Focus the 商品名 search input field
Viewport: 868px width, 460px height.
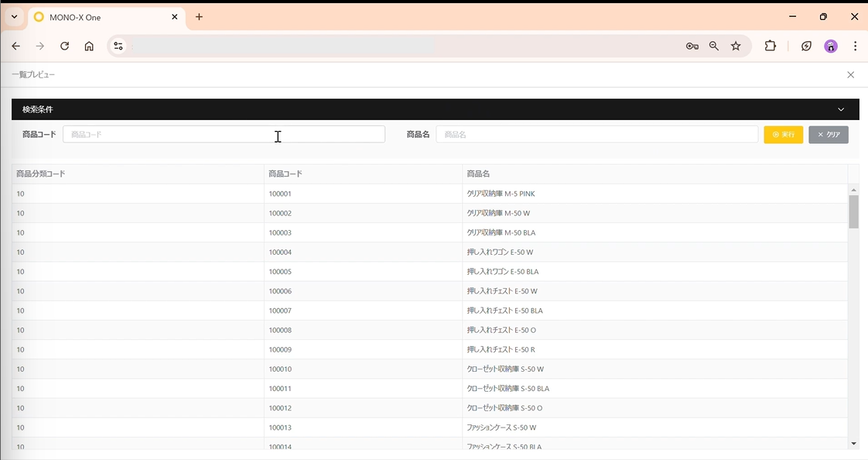tap(596, 134)
